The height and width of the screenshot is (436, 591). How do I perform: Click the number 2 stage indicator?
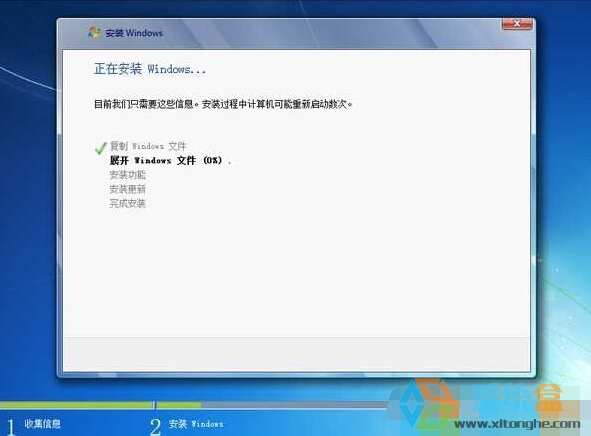coord(155,427)
